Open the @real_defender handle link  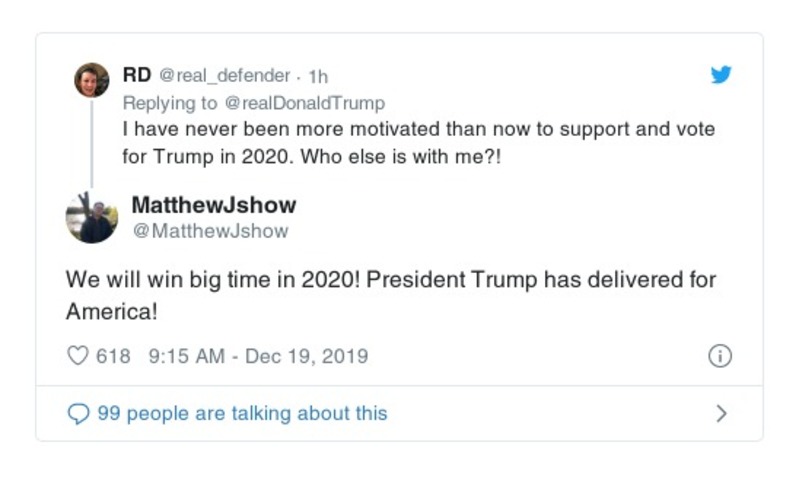tap(224, 75)
